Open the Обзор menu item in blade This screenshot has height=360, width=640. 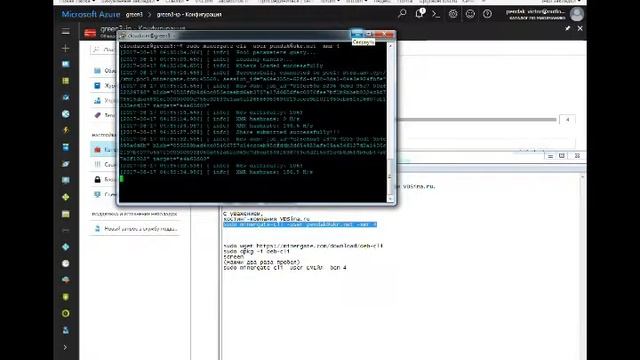tap(104, 71)
